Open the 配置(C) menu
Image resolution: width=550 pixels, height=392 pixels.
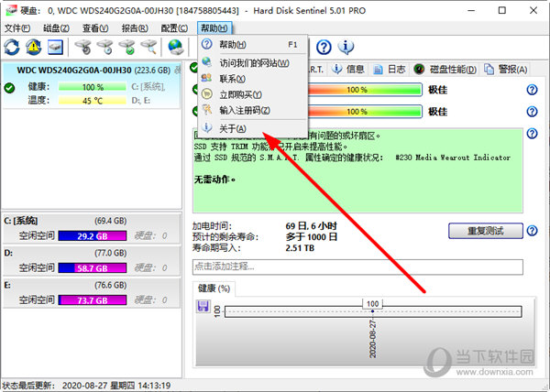pos(174,28)
